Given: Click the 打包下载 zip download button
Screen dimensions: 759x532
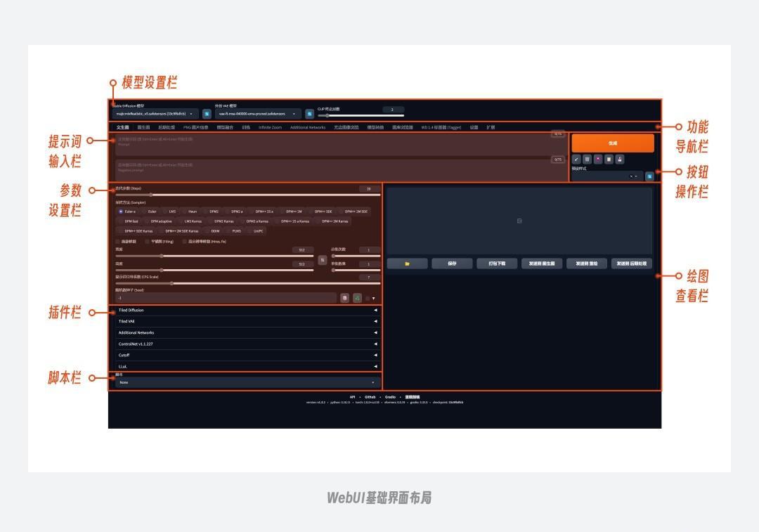Looking at the screenshot, I should [x=497, y=264].
